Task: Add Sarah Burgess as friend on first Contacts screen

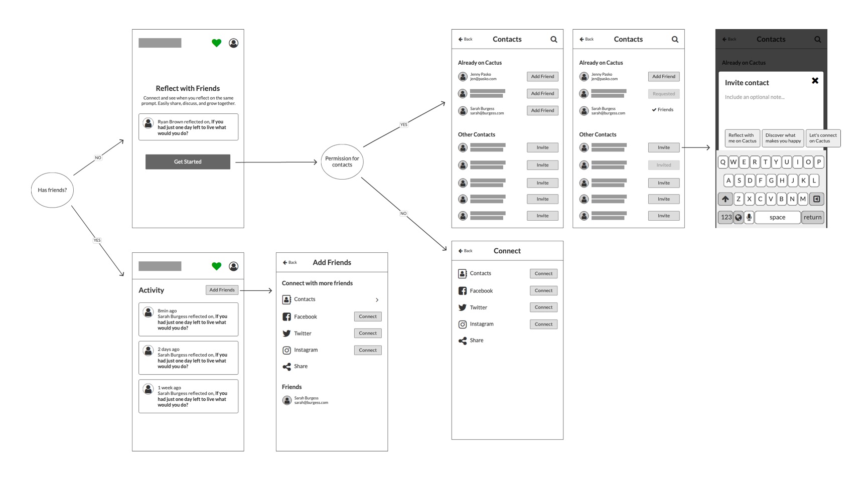Action: (x=542, y=110)
